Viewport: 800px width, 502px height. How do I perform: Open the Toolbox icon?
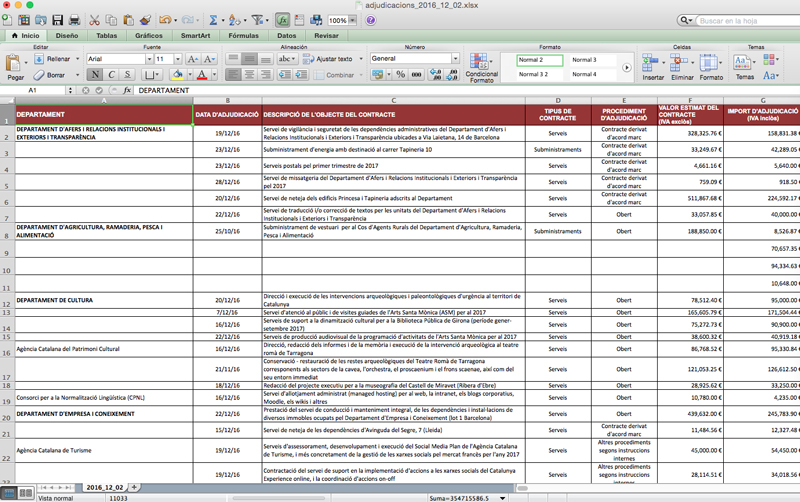pos(299,20)
